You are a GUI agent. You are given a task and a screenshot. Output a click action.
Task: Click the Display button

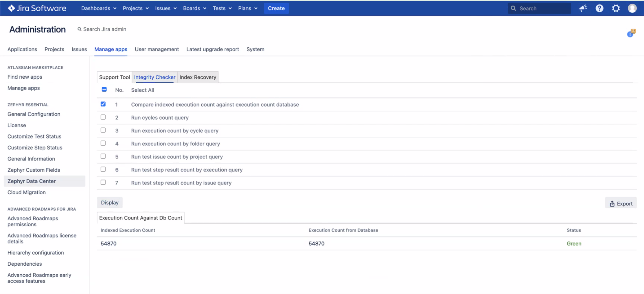[110, 203]
